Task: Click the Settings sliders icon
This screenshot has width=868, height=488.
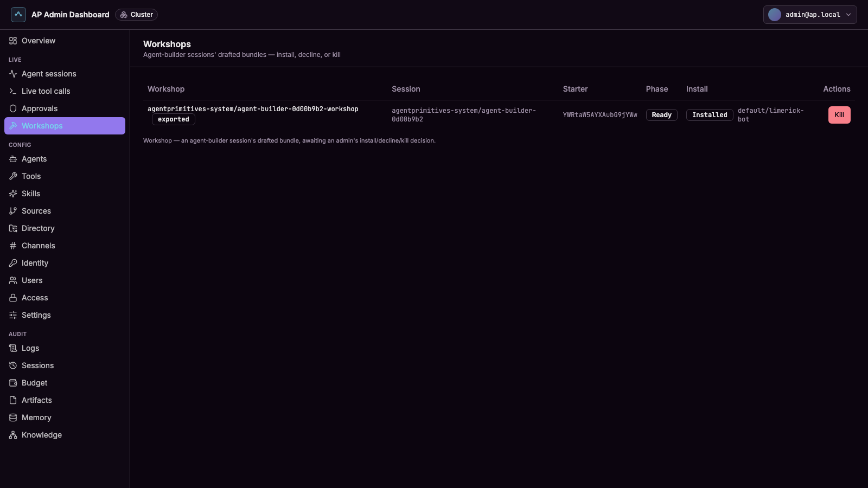Action: 13,315
